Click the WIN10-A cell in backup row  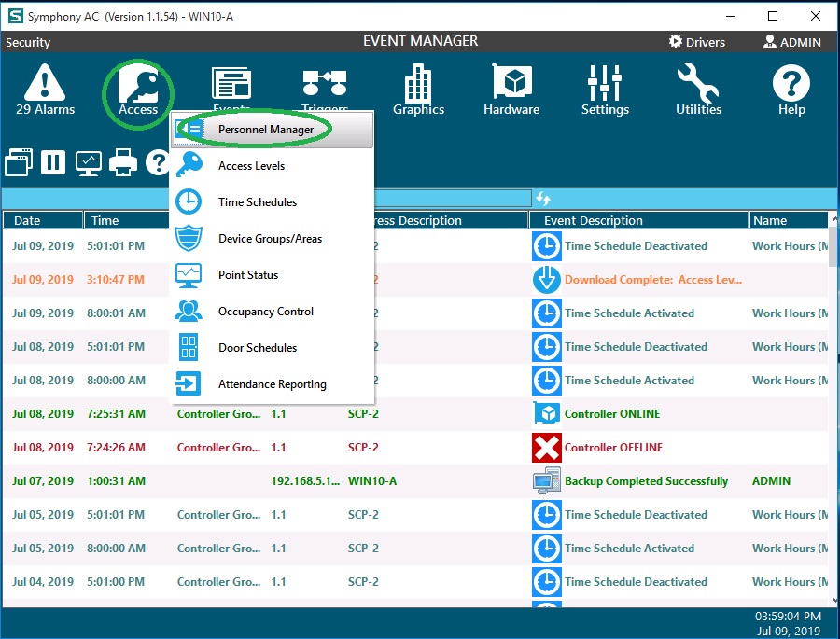click(372, 481)
